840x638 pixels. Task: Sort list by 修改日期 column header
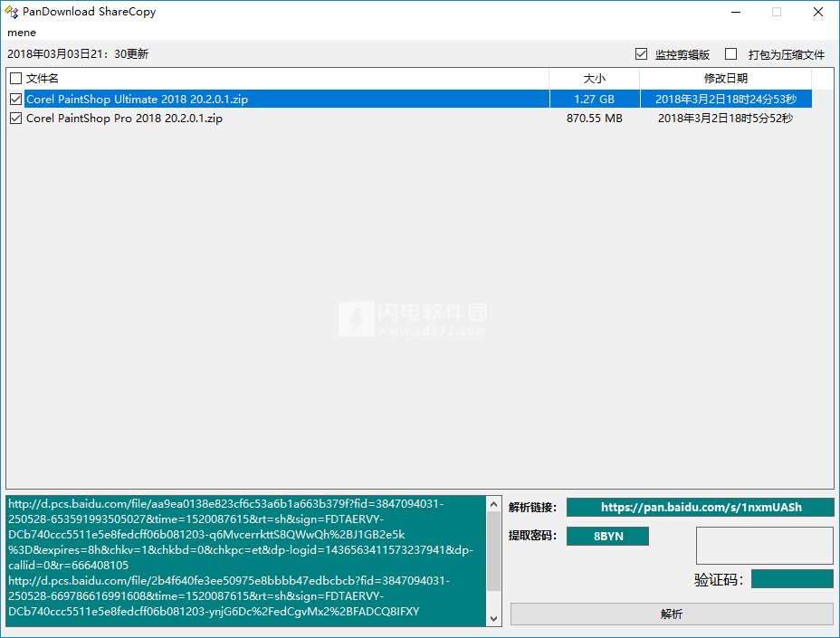point(726,79)
